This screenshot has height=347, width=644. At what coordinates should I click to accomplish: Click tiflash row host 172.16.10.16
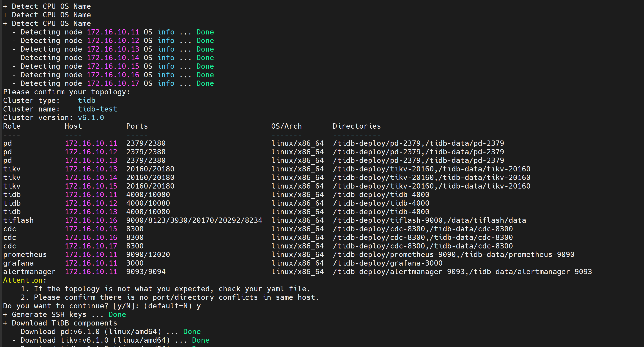91,220
